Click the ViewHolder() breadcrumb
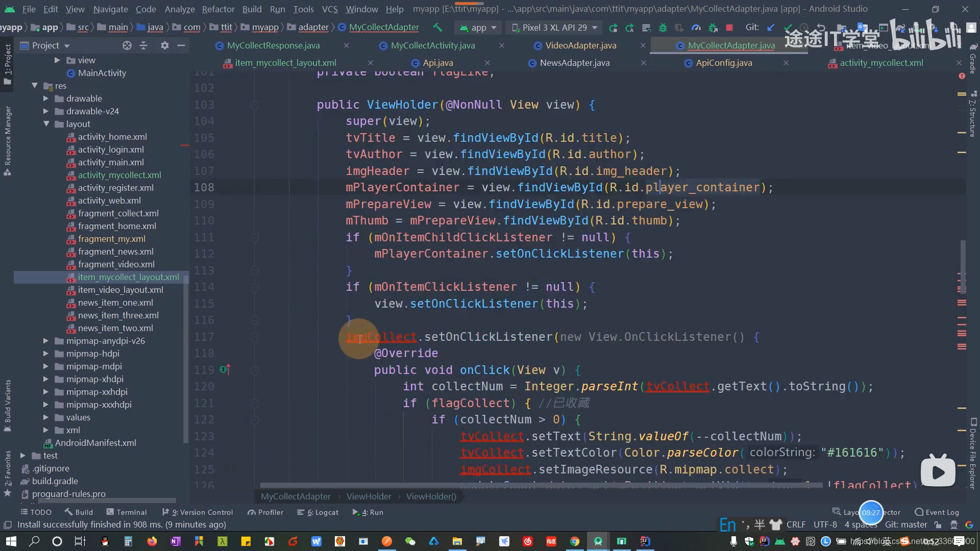The height and width of the screenshot is (551, 980). [x=431, y=496]
